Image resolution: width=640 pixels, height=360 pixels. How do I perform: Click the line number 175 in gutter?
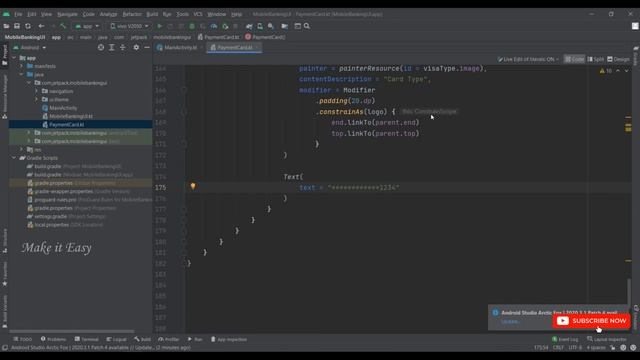pyautogui.click(x=160, y=188)
